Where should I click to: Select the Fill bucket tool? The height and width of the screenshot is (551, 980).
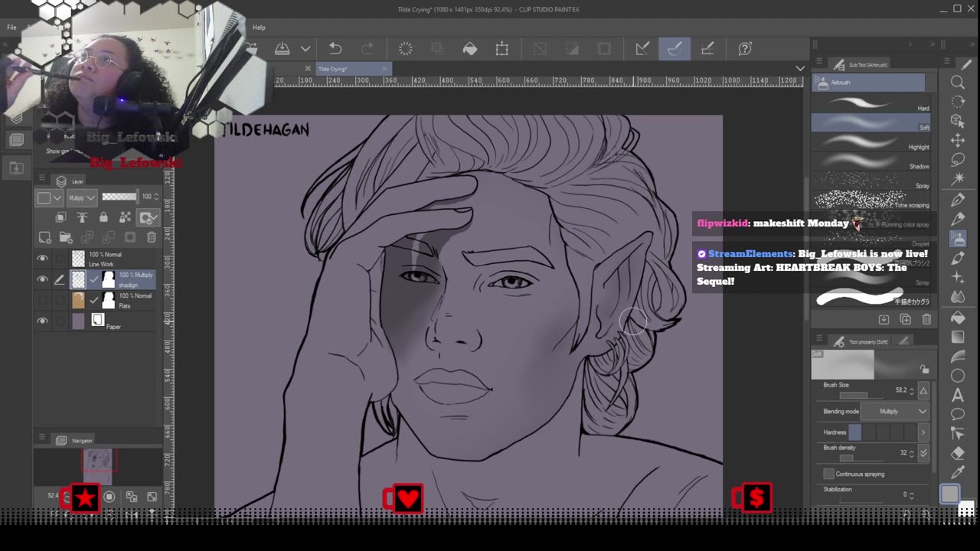coord(958,317)
